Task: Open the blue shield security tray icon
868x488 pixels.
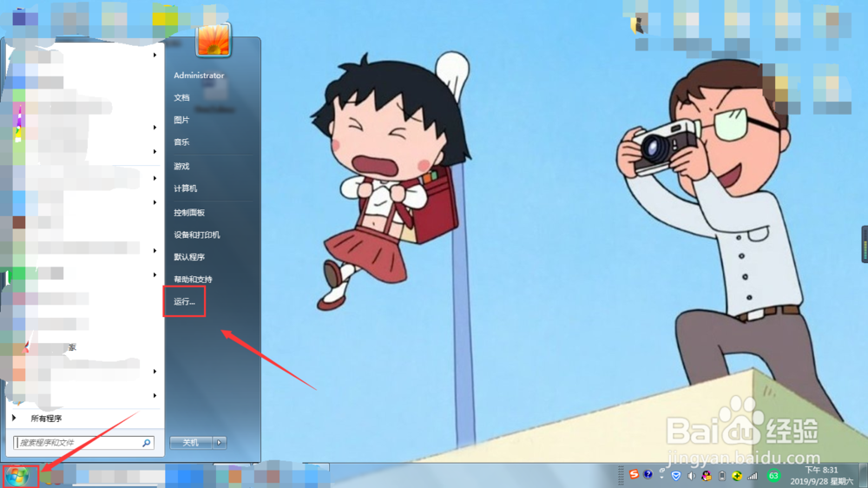Action: tap(676, 476)
